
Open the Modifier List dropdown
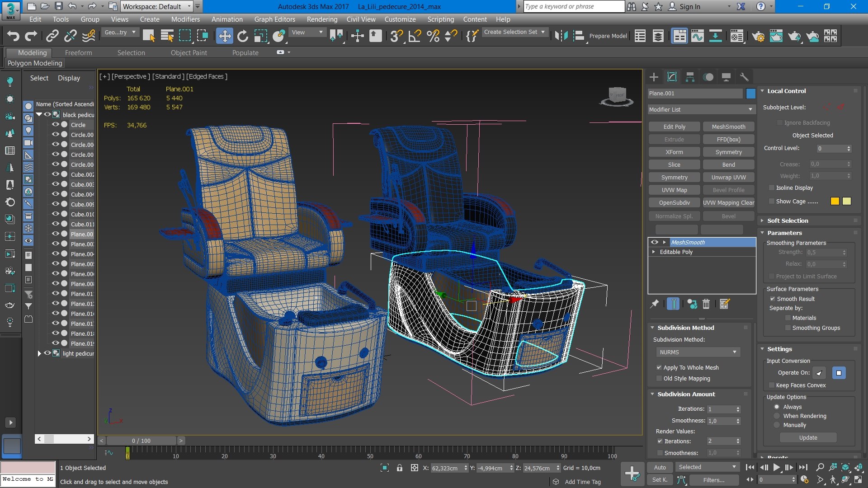point(701,109)
